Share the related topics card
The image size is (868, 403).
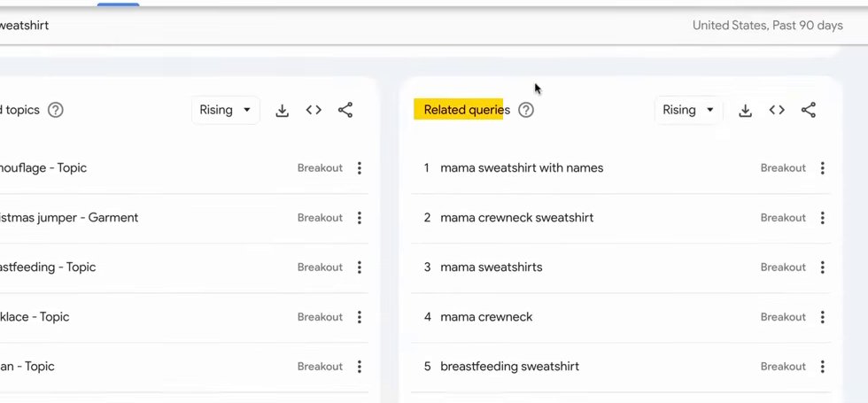tap(345, 110)
